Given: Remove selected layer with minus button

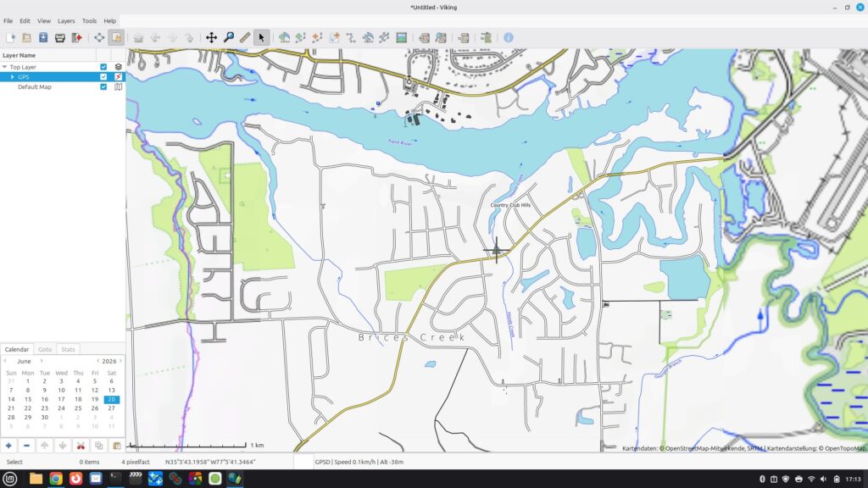Looking at the screenshot, I should 26,446.
